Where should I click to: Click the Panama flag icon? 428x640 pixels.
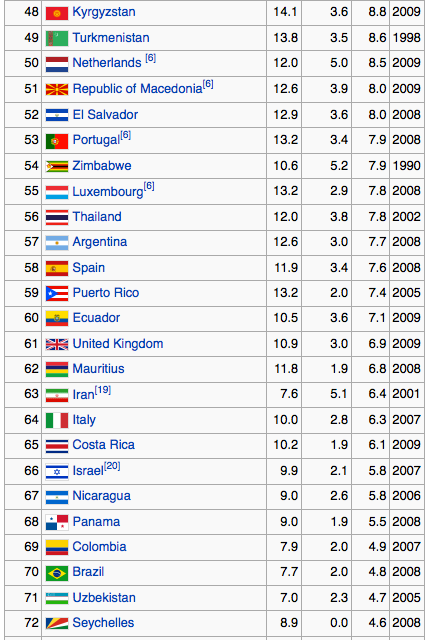pyautogui.click(x=57, y=522)
